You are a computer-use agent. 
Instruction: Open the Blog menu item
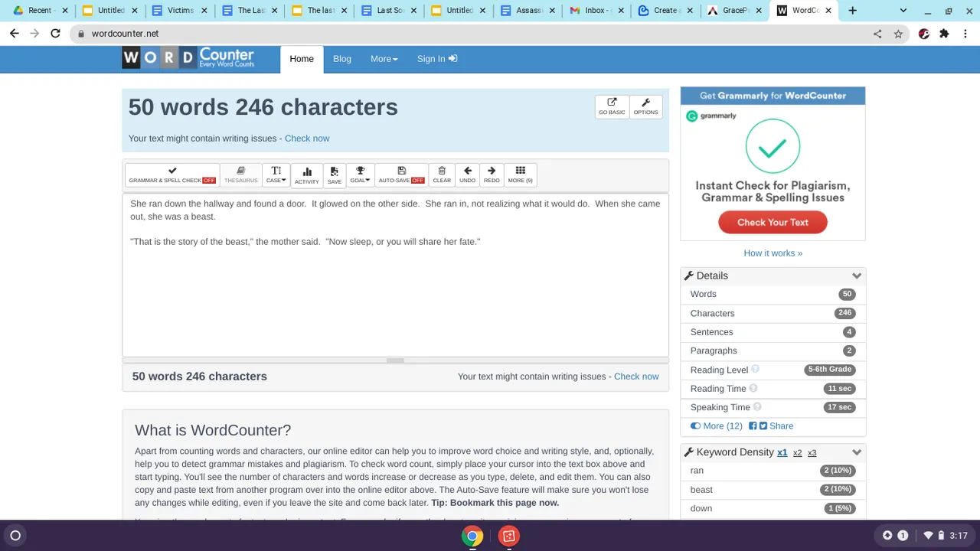(x=342, y=59)
